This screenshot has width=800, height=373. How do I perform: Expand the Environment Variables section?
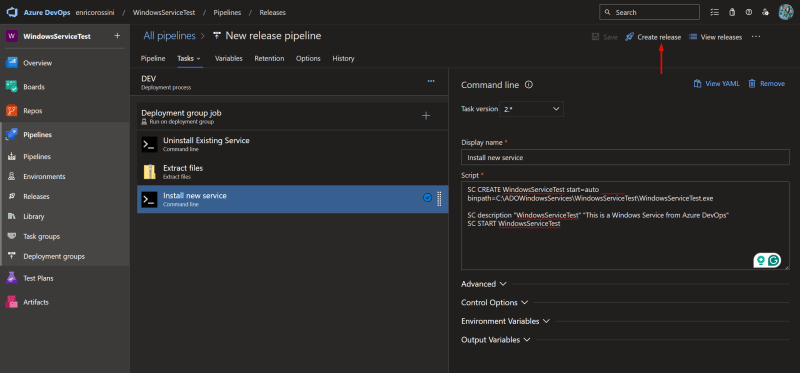click(x=505, y=321)
